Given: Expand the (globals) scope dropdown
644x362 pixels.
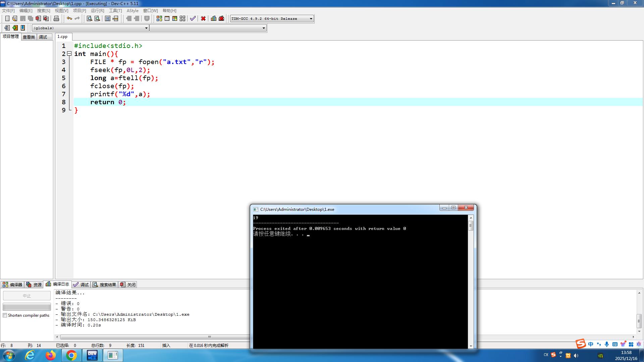Looking at the screenshot, I should coord(146,28).
